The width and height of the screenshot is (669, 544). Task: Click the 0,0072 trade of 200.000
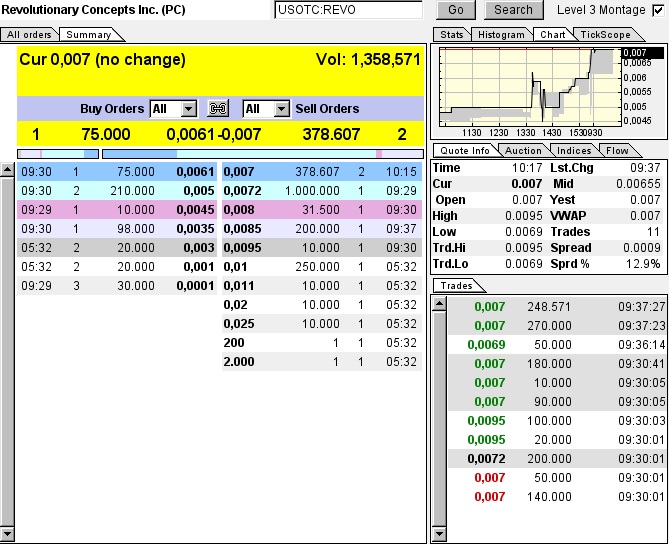[557, 458]
